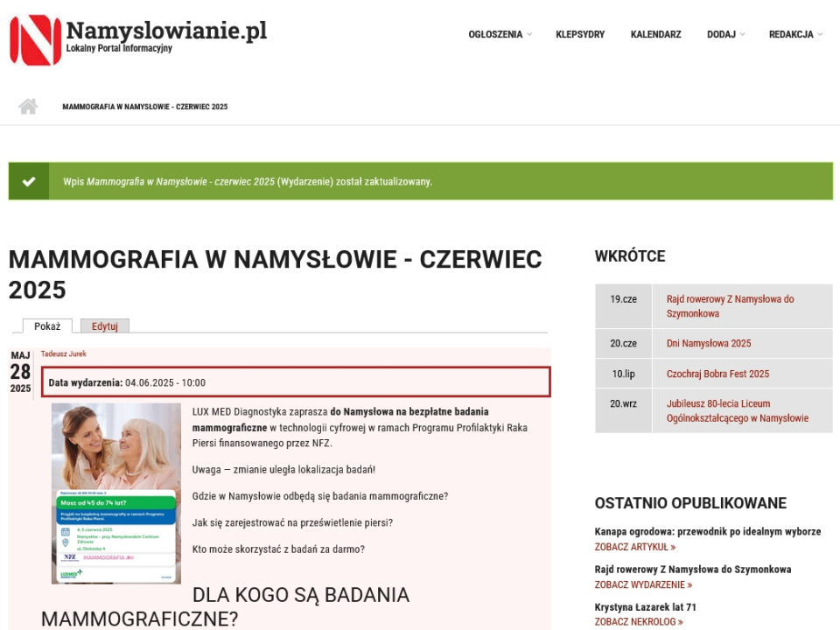Open Rajd rowerowy event in Wkrótce list
The width and height of the screenshot is (840, 630).
(x=730, y=305)
